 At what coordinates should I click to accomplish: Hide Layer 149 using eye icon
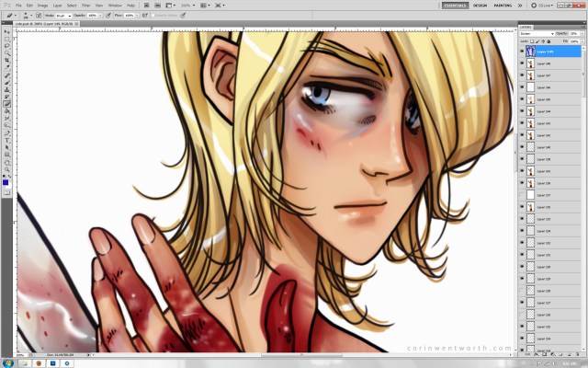(x=522, y=52)
